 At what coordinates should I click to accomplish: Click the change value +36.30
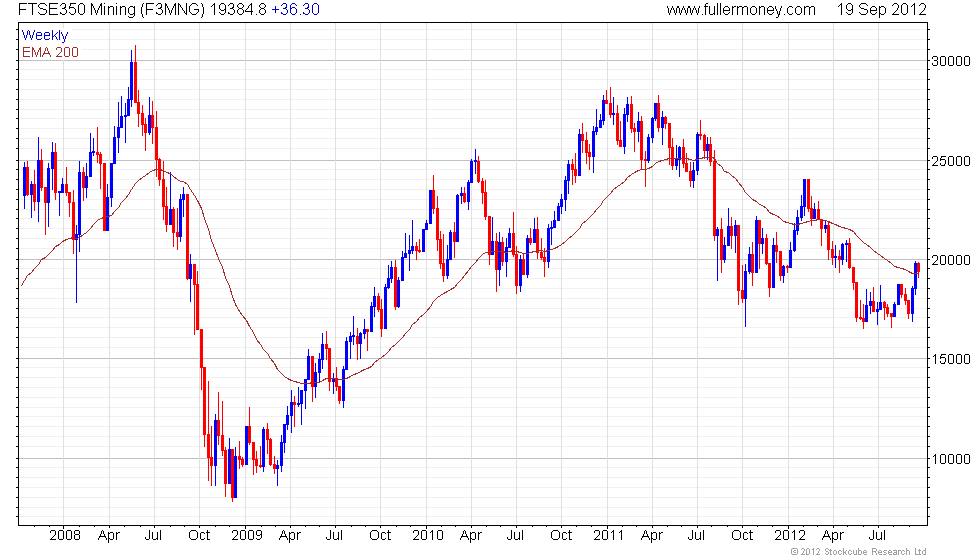point(296,9)
